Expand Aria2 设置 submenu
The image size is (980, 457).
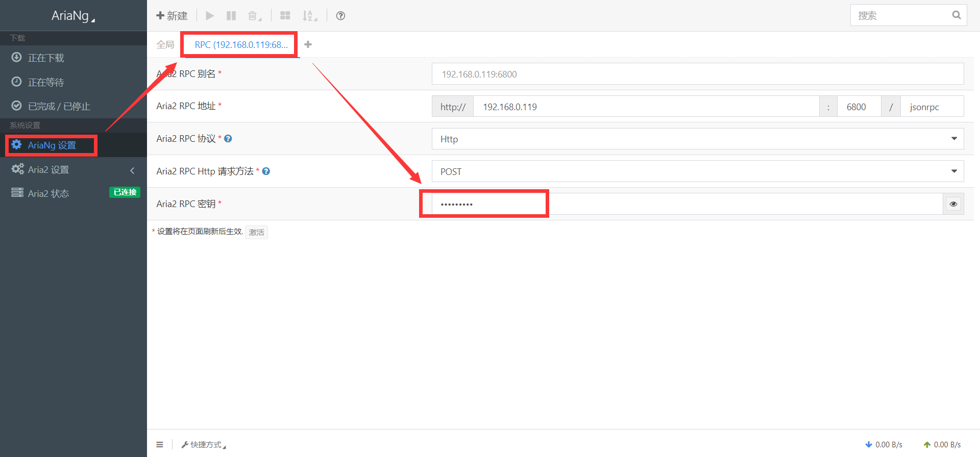pyautogui.click(x=73, y=169)
